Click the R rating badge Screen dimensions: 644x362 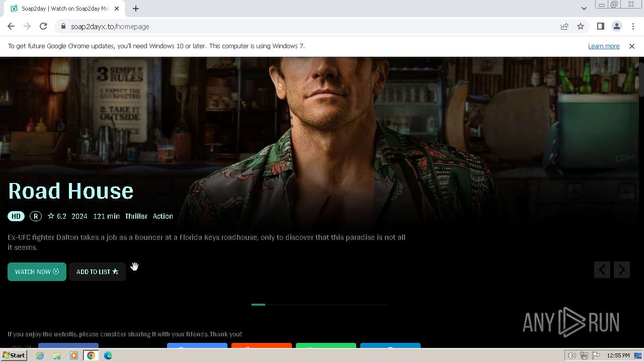click(35, 216)
